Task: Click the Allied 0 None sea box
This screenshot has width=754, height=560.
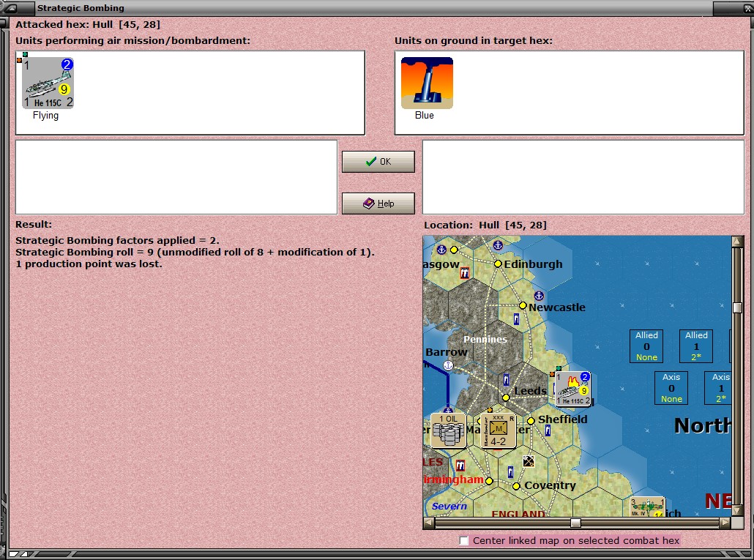Action: tap(646, 346)
